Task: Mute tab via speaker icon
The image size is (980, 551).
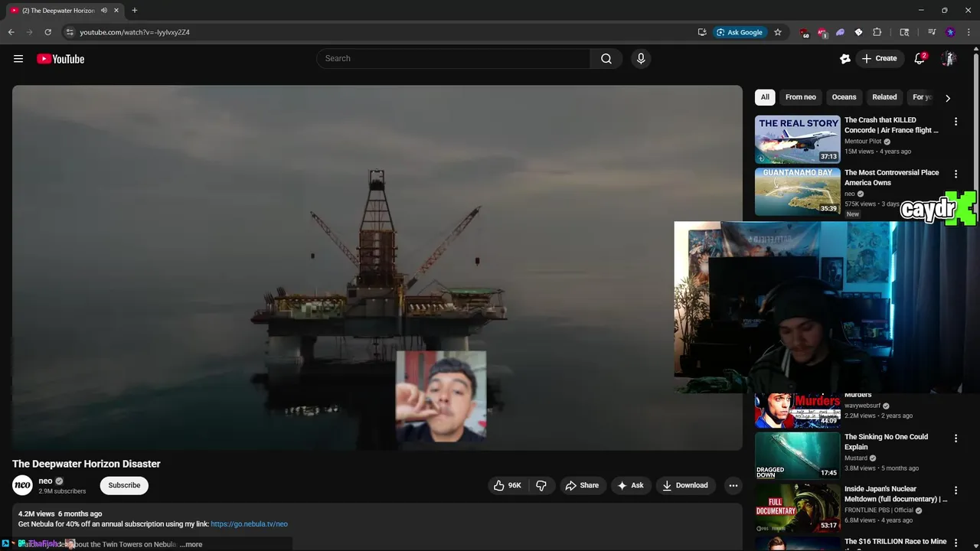Action: tap(103, 11)
